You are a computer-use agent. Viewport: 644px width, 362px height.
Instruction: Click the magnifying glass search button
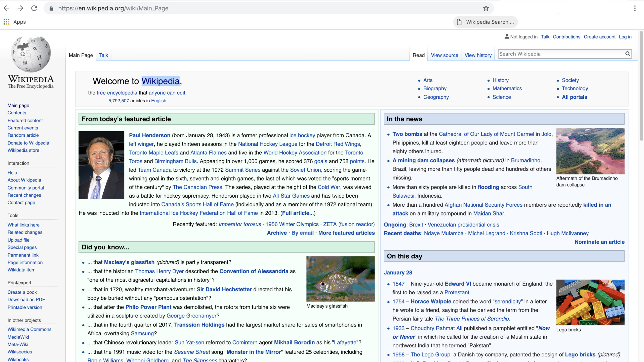[628, 54]
